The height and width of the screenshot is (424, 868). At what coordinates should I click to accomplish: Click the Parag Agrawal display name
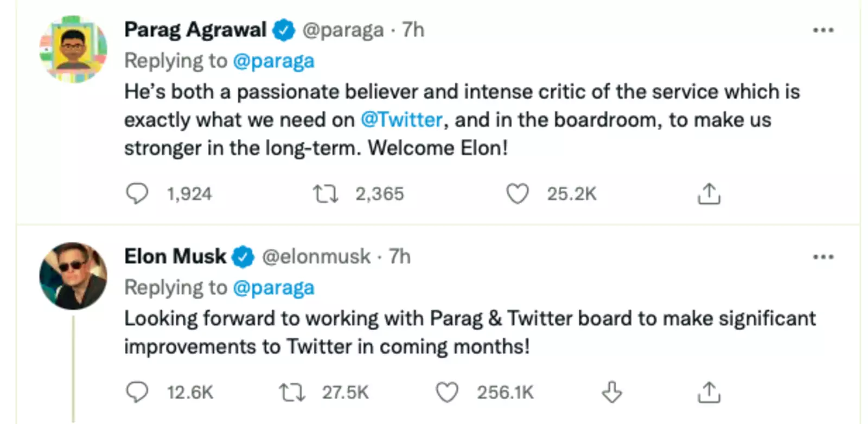(x=195, y=30)
